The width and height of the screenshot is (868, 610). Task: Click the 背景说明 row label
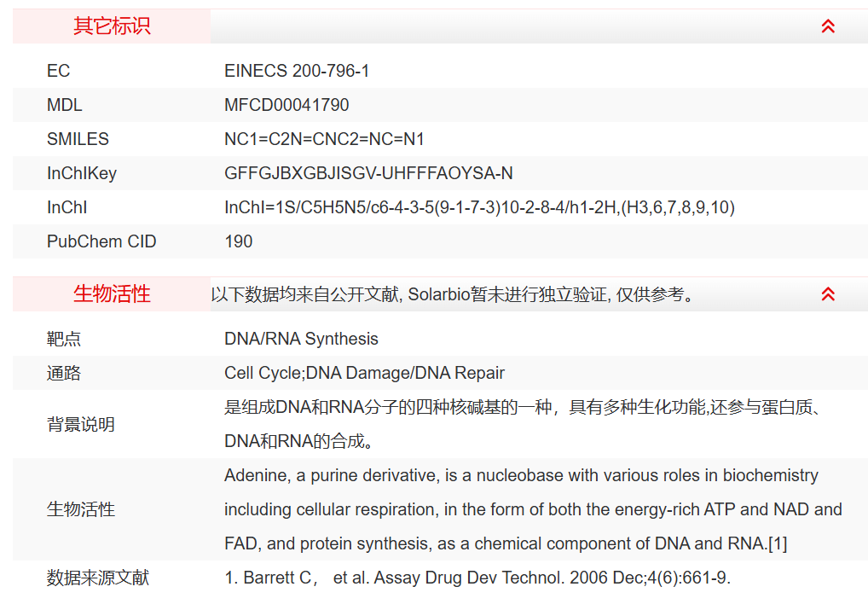click(80, 424)
